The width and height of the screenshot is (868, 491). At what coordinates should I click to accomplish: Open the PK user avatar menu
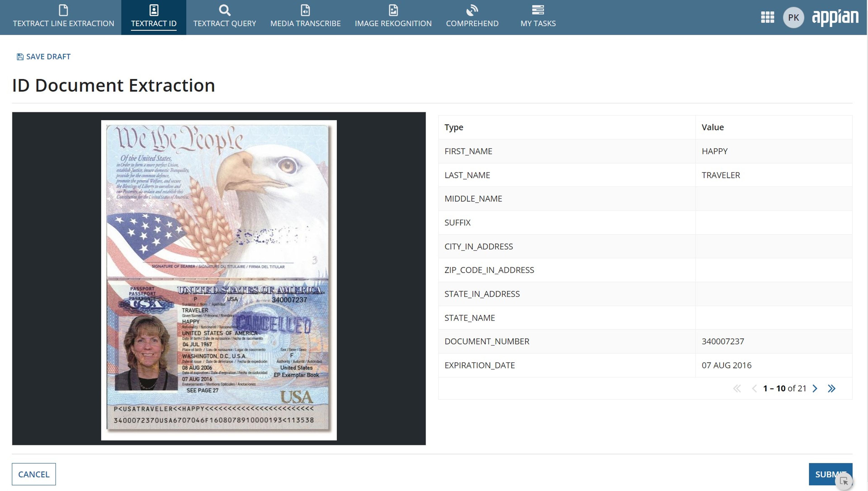pos(793,18)
